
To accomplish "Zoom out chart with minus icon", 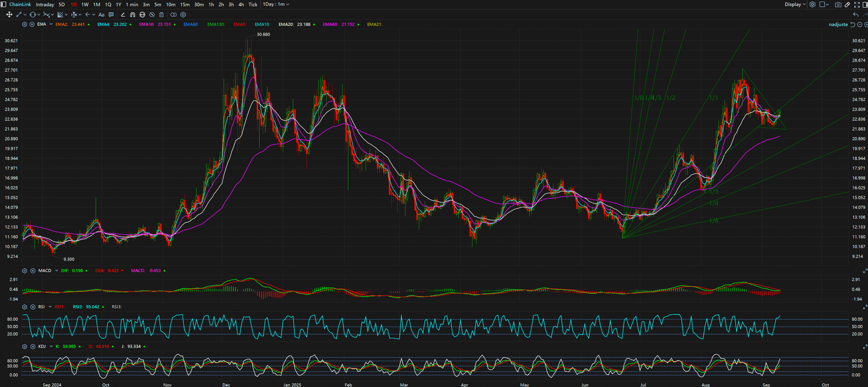I will click(859, 24).
